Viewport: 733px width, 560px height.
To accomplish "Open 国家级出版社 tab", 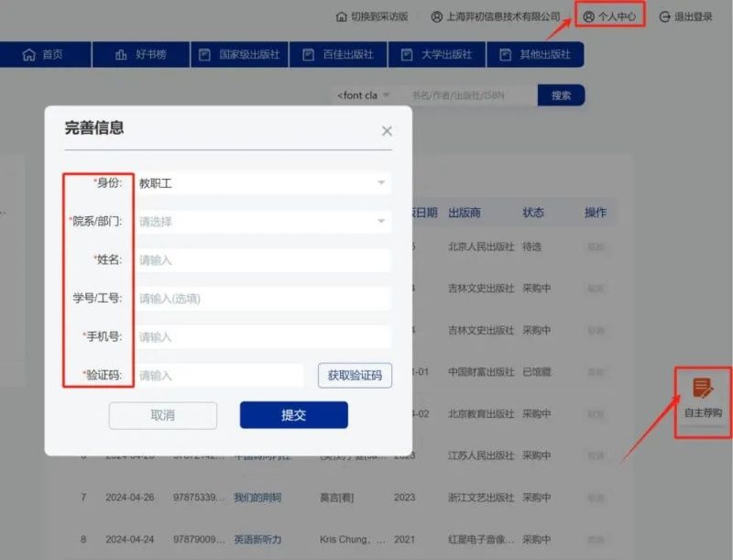I will pos(241,55).
